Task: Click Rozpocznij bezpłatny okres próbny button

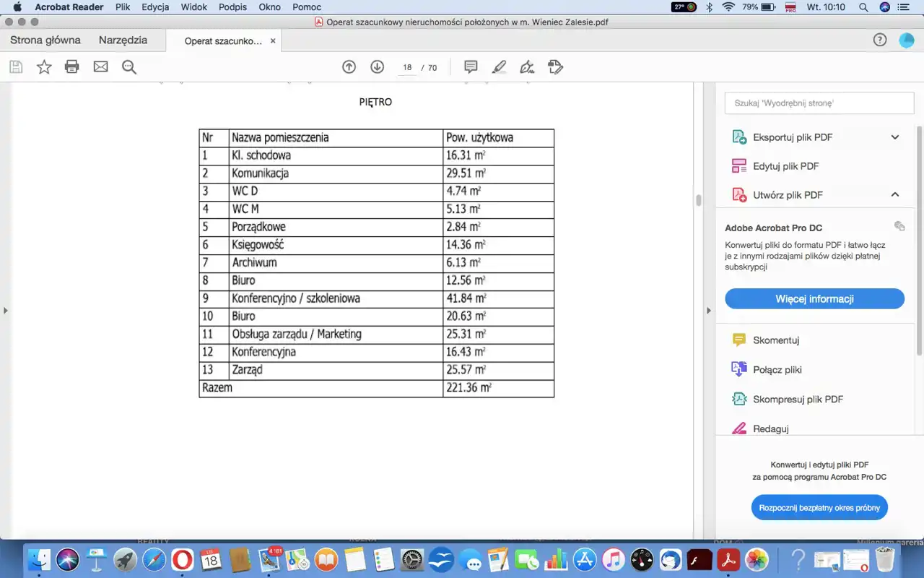Action: click(819, 508)
